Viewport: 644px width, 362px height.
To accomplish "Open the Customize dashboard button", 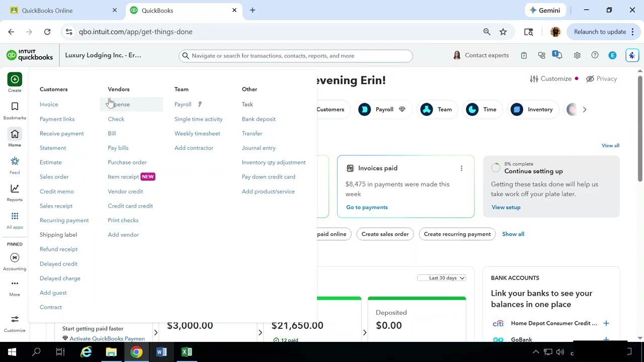I will point(551,79).
